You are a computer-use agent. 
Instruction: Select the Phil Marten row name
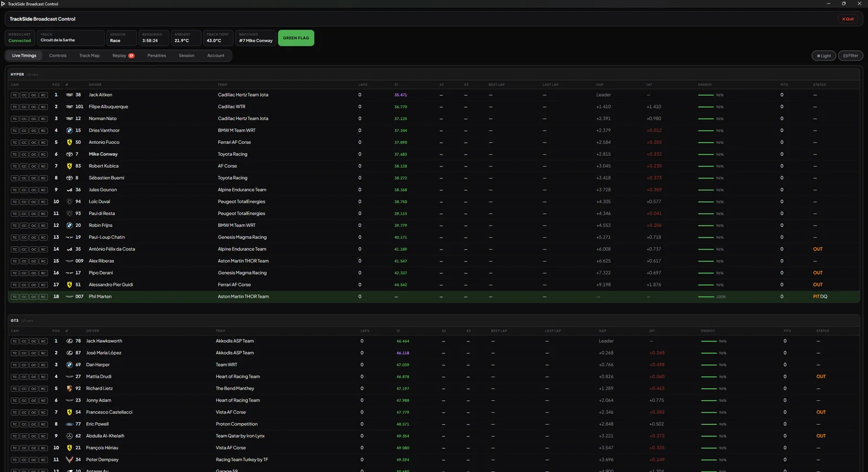click(100, 297)
